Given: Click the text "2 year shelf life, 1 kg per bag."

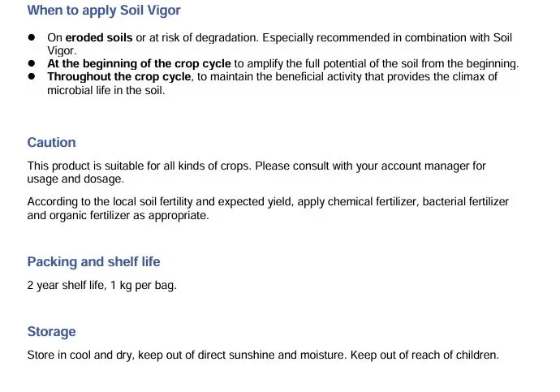Looking at the screenshot, I should 101,285.
